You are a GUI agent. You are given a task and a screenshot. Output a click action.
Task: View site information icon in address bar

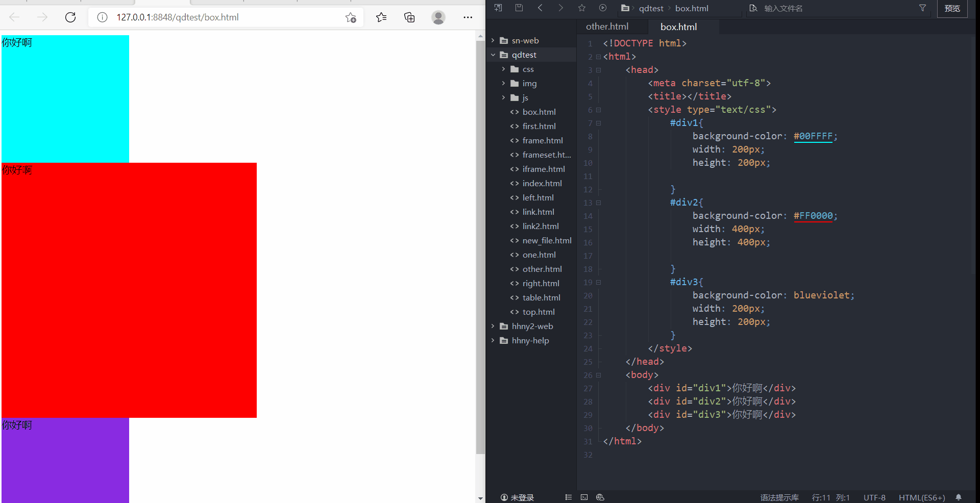(x=102, y=17)
